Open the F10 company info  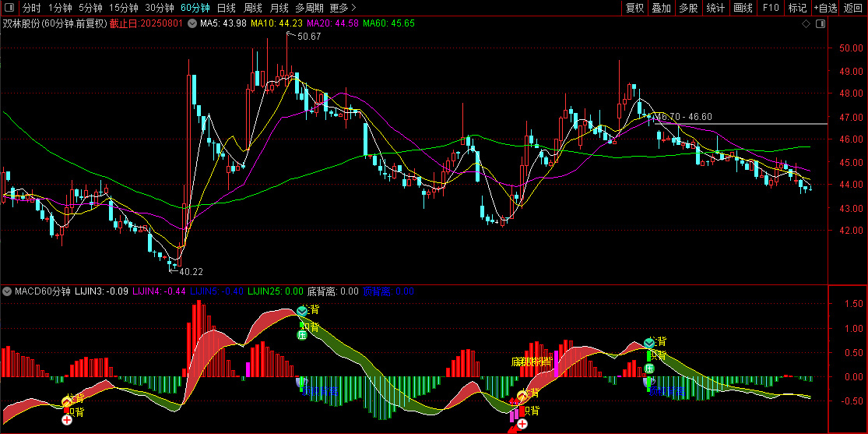[771, 8]
